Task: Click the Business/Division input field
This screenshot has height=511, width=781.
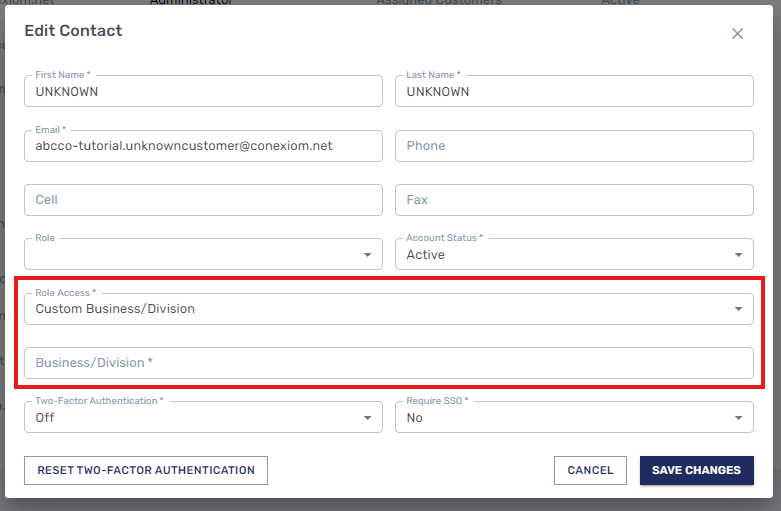Action: point(389,363)
